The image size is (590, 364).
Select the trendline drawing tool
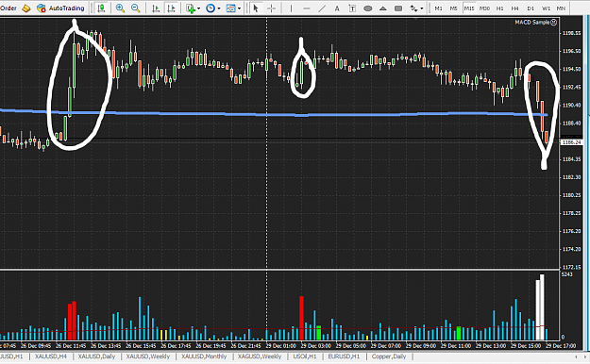tap(322, 8)
